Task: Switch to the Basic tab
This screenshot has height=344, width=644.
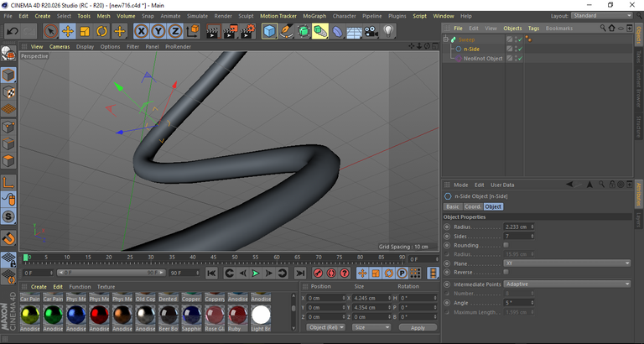Action: (453, 206)
